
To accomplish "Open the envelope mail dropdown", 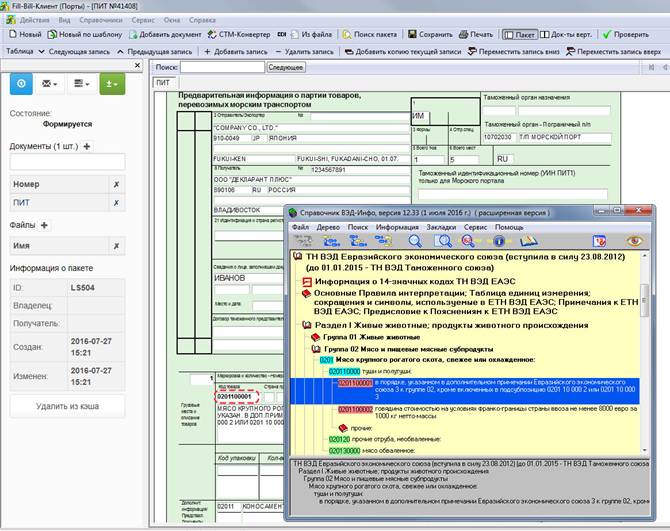I will click(49, 84).
